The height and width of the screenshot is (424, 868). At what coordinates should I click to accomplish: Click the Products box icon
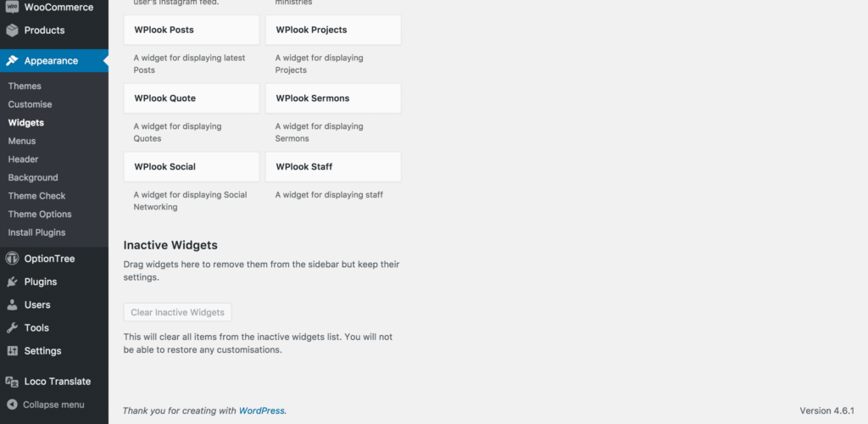click(12, 30)
